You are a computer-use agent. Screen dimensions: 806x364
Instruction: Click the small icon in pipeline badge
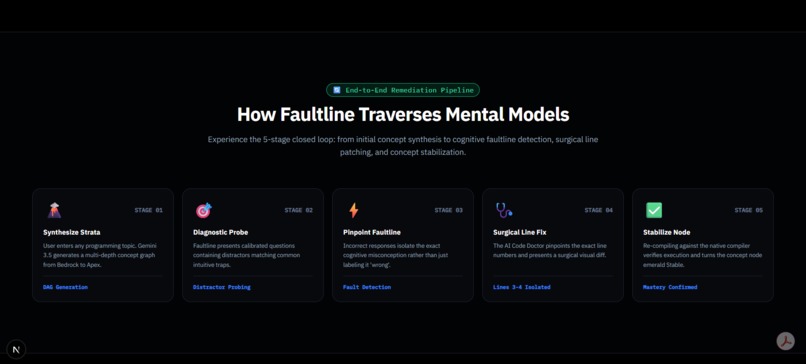[x=337, y=90]
